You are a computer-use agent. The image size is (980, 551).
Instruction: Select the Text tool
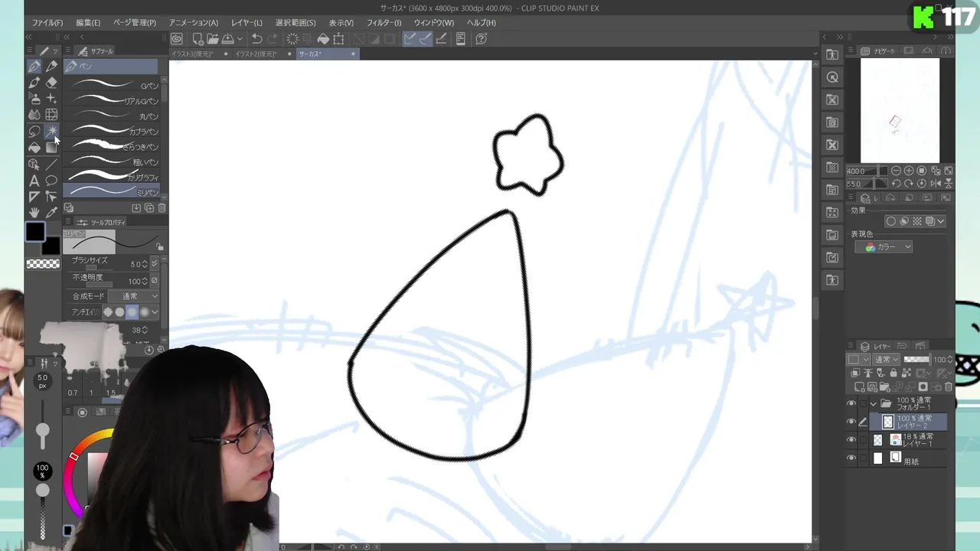point(34,181)
